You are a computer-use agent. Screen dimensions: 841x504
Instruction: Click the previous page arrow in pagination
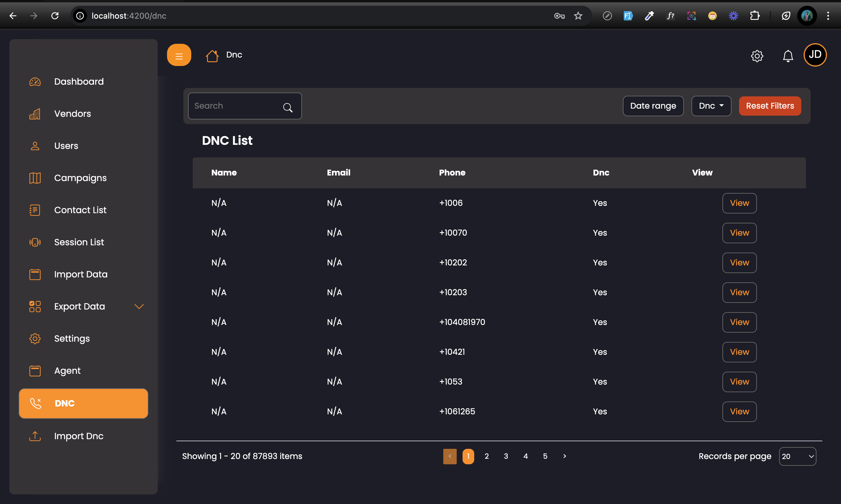450,456
